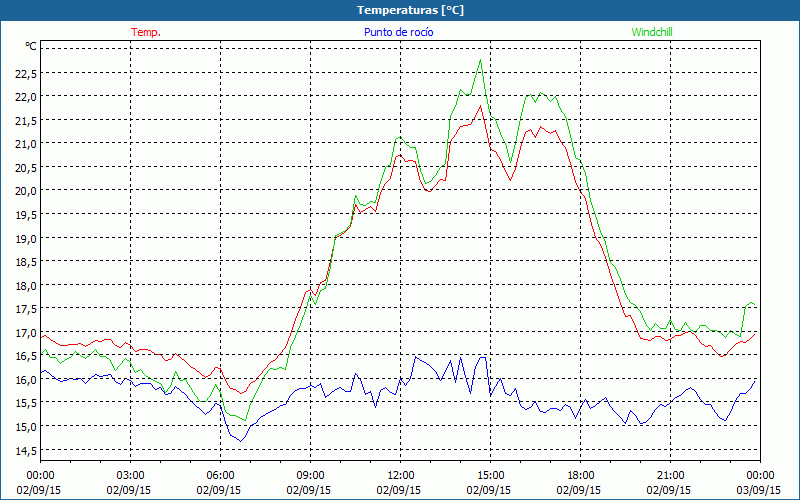Click the 03/09/15 date label
800x500 pixels.
(x=759, y=490)
